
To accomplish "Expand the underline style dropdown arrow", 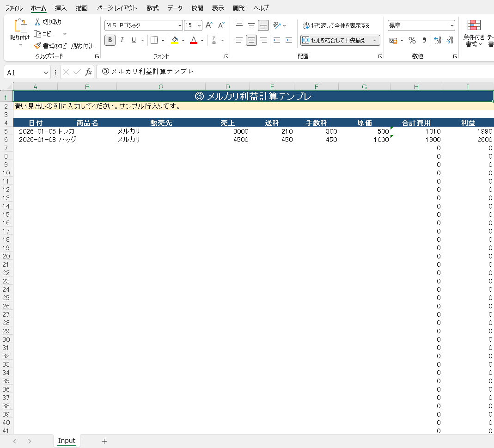I will [142, 40].
